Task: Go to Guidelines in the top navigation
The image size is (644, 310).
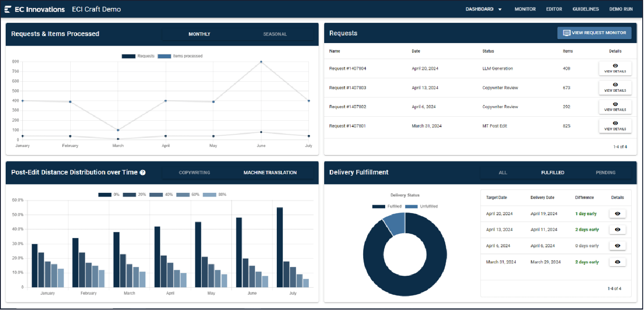Action: (586, 9)
